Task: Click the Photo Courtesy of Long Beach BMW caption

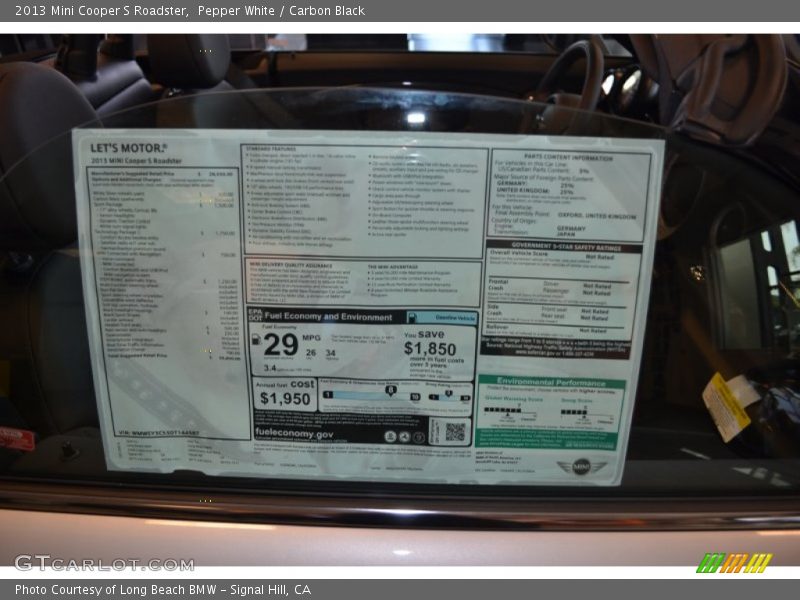Action: point(162,590)
